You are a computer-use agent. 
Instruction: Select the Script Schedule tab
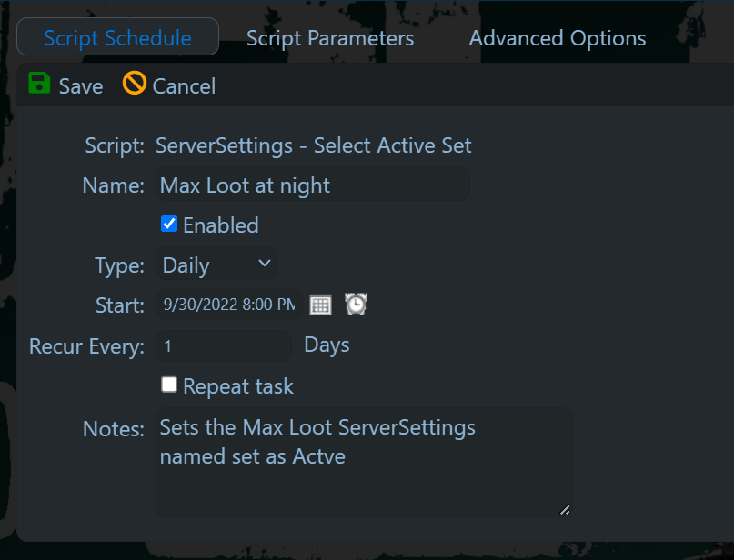(117, 37)
